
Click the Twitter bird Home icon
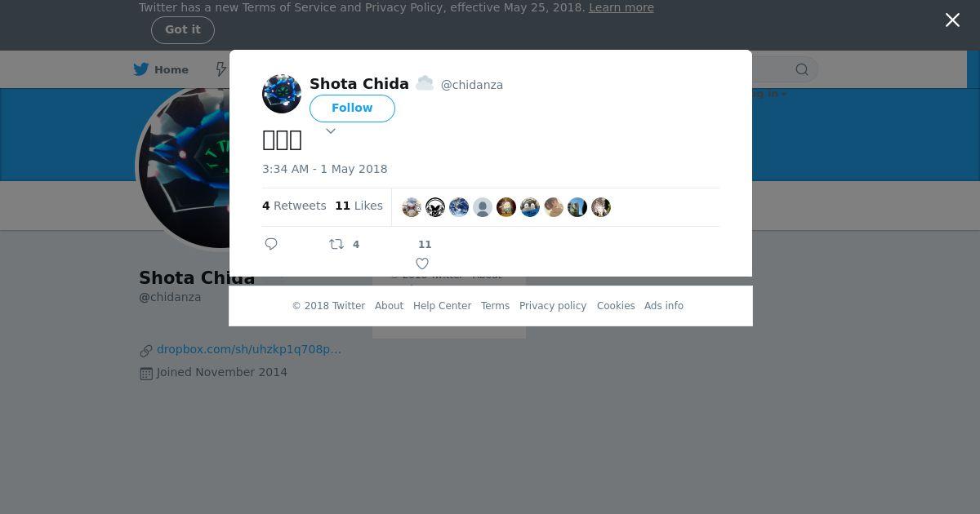pyautogui.click(x=141, y=69)
